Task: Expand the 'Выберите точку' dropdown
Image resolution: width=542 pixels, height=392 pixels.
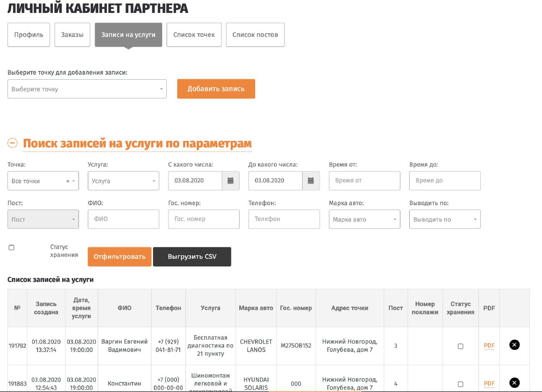Action: coord(87,89)
